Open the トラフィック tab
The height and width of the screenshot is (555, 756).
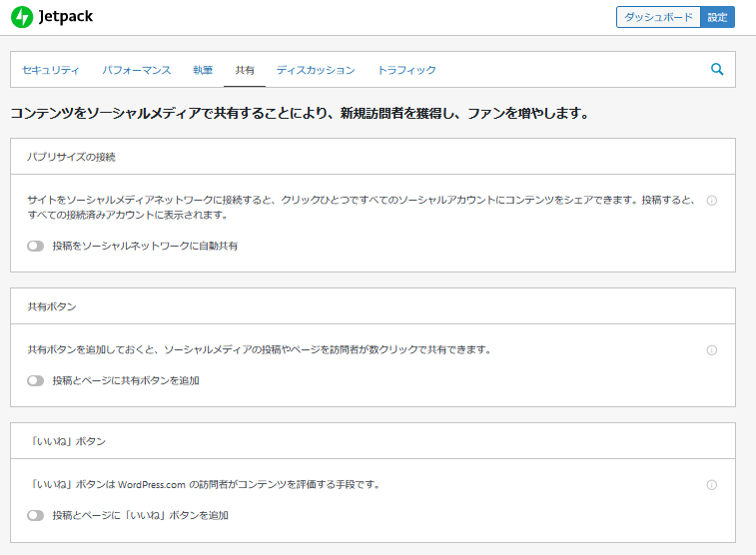(406, 70)
